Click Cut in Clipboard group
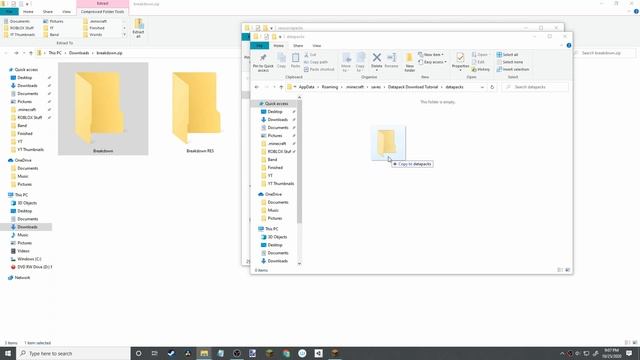Screen dimensions: 640x360 pyautogui.click(x=310, y=55)
